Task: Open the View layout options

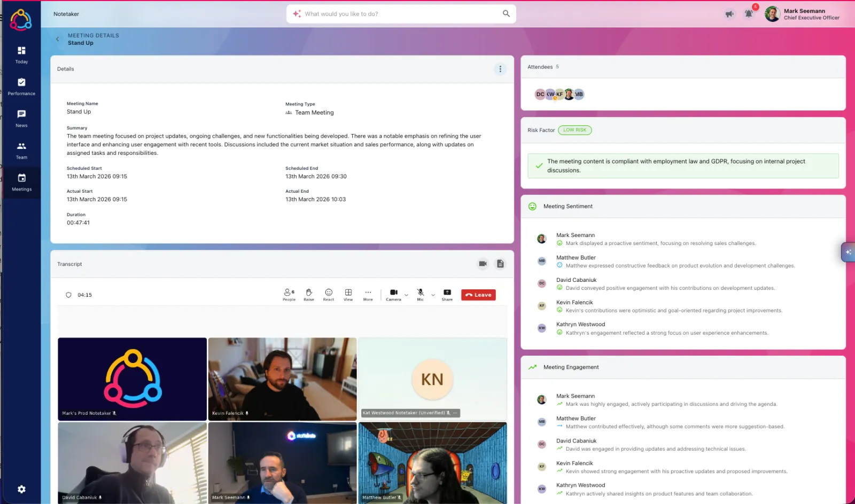Action: [348, 295]
